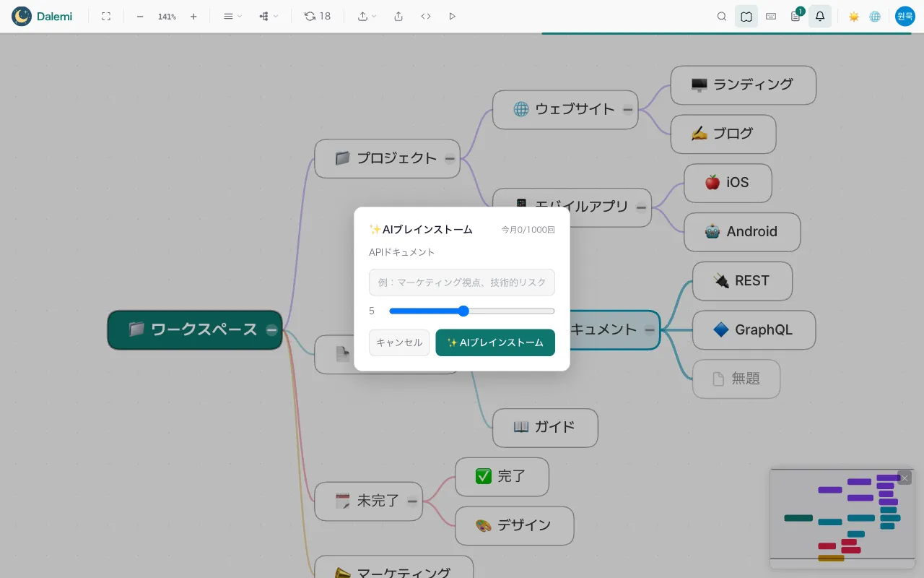Click the 未完了 node label
The height and width of the screenshot is (578, 924).
click(378, 501)
